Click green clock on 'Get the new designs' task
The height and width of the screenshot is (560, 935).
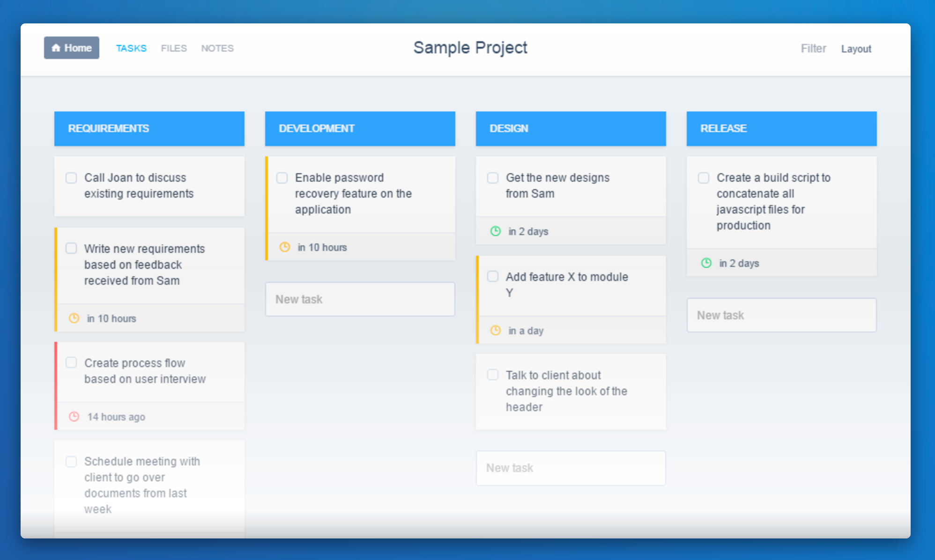tap(496, 231)
